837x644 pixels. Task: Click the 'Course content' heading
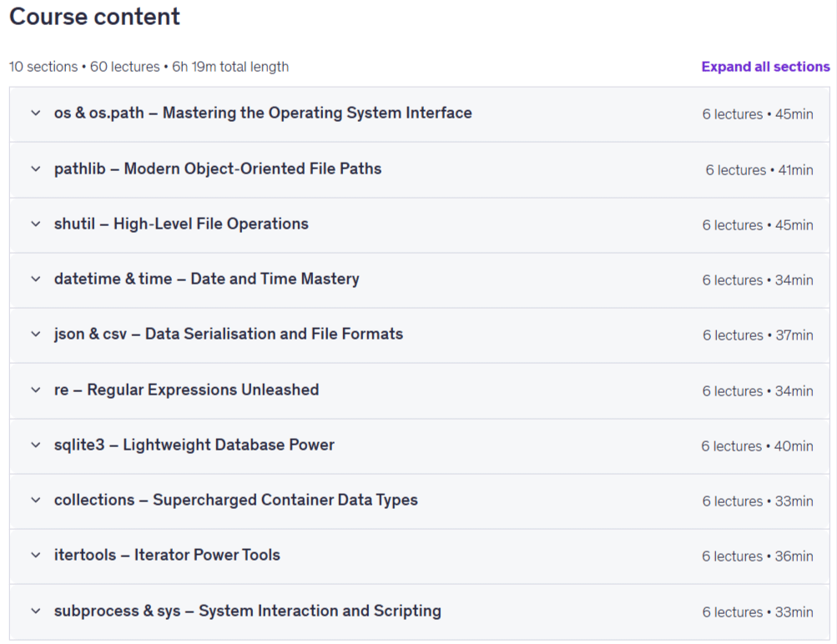[x=94, y=17]
